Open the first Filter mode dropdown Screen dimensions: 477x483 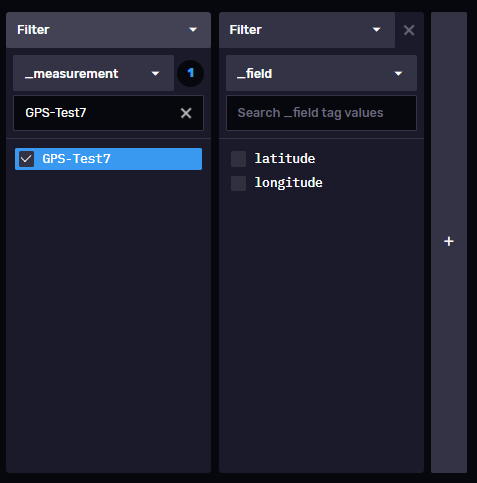(x=108, y=30)
